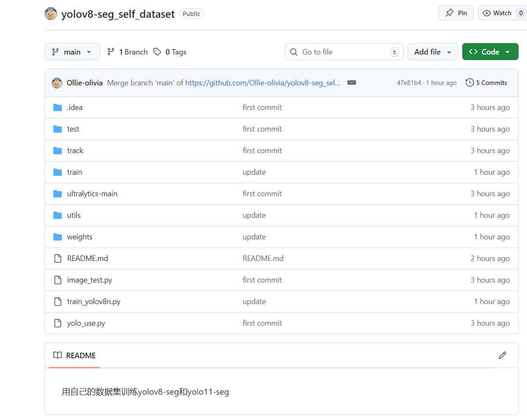Open the github.com URL in the commit message
The image size is (527, 420).
262,83
